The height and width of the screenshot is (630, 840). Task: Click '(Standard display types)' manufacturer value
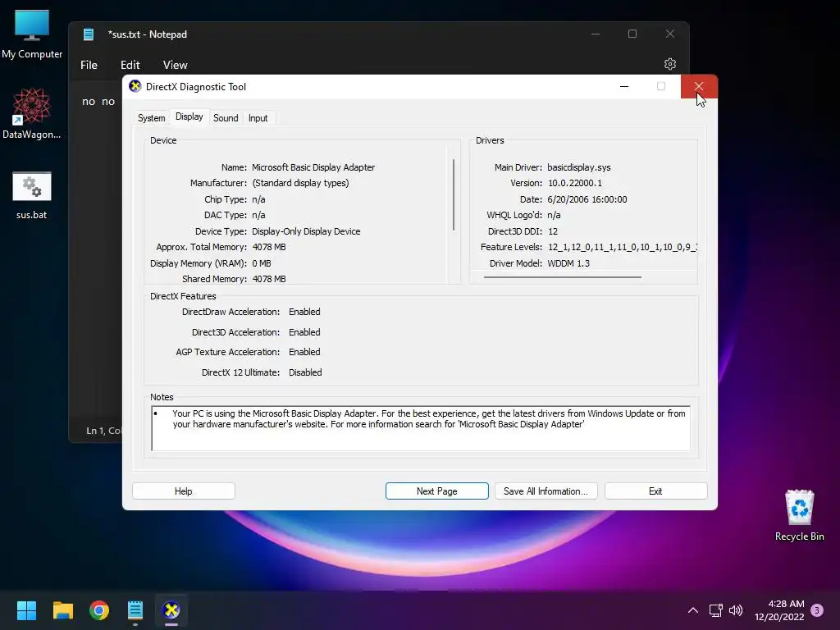(x=300, y=183)
